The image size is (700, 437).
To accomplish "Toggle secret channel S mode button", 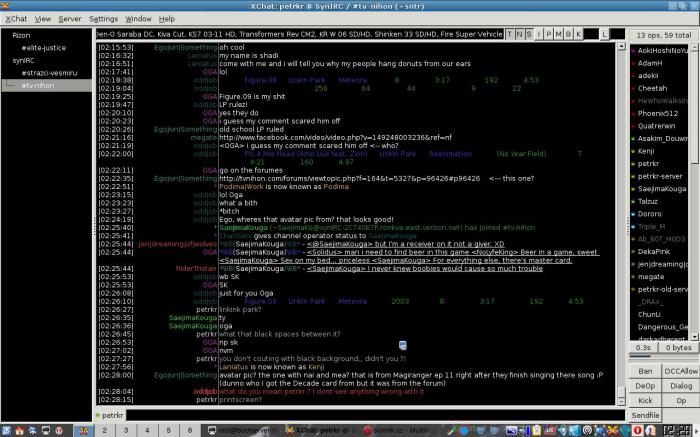I will coord(529,34).
